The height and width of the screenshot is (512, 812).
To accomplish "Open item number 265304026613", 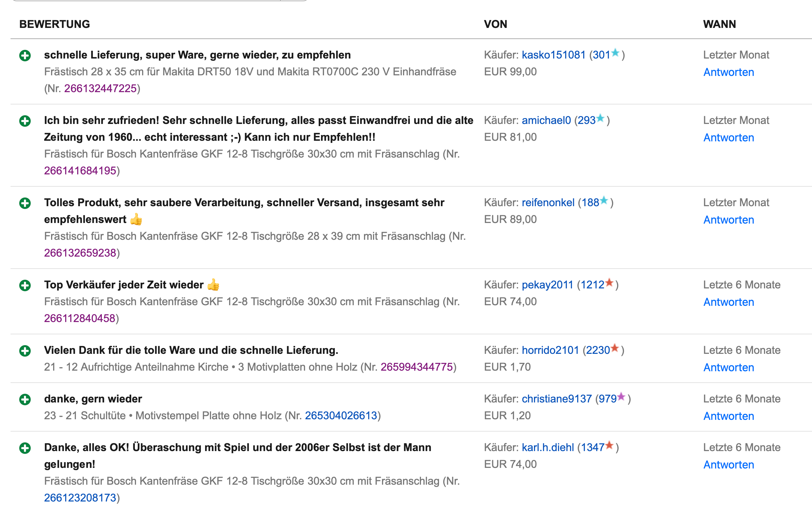I will click(341, 416).
